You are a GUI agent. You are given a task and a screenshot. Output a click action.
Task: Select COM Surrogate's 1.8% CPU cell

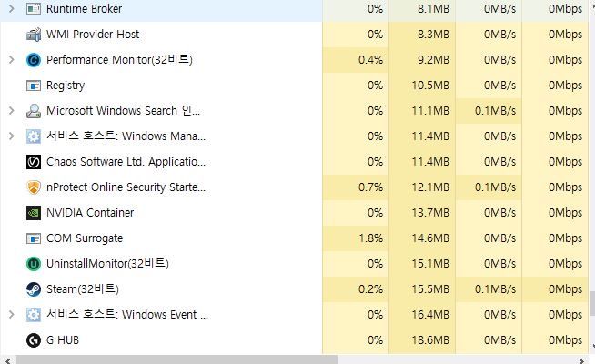coord(356,238)
